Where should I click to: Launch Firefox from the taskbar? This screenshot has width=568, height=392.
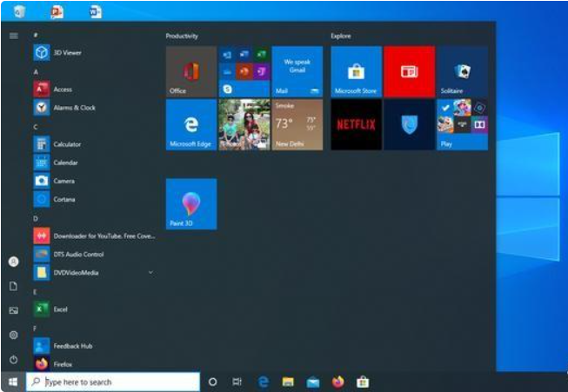(338, 382)
